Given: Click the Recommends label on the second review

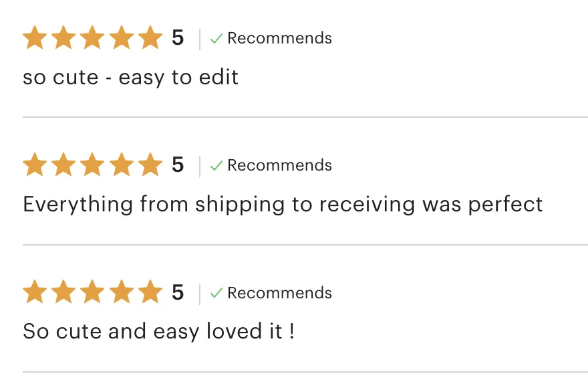Looking at the screenshot, I should click(x=279, y=165).
